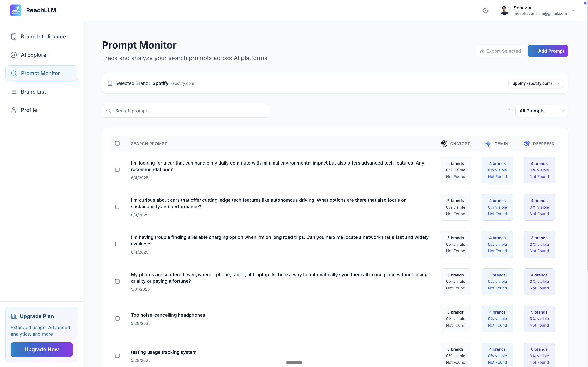Click the 5/31/2025 date label
This screenshot has width=588, height=367.
[x=140, y=289]
